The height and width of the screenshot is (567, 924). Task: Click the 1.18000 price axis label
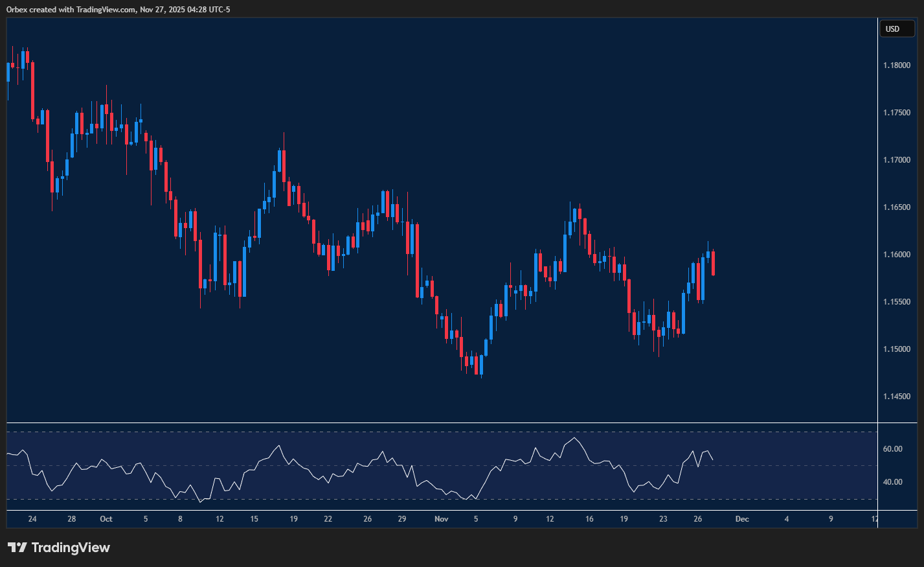coord(897,65)
